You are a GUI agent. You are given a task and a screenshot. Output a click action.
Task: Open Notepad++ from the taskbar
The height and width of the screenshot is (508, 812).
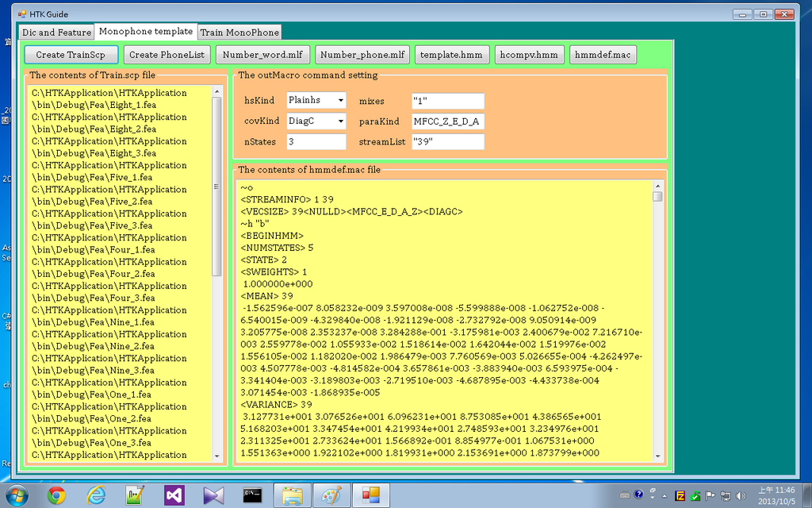135,495
